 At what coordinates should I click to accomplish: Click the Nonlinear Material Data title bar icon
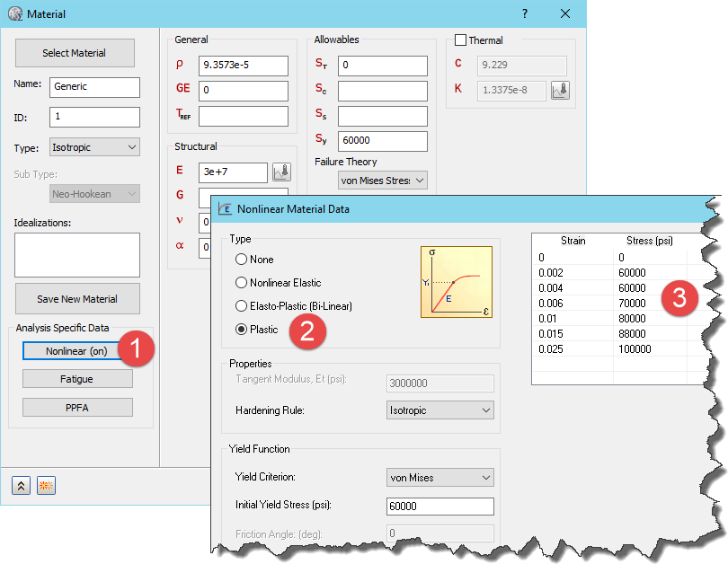(x=225, y=209)
